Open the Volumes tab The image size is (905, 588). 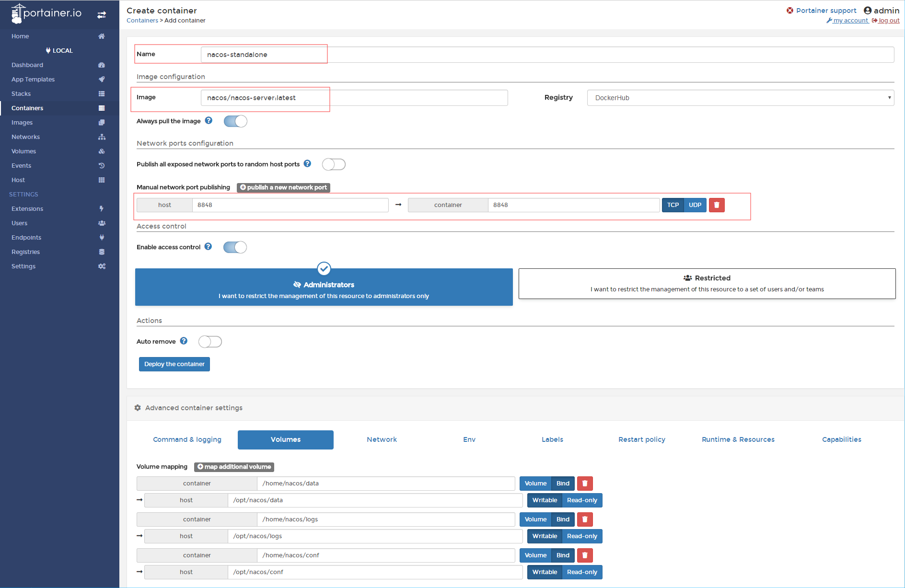(286, 440)
